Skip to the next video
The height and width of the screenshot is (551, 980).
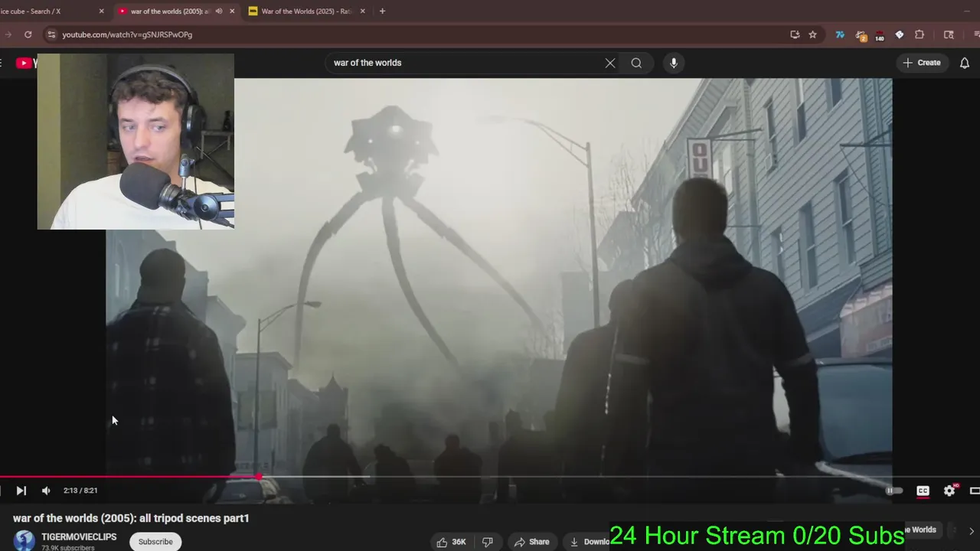tap(21, 491)
